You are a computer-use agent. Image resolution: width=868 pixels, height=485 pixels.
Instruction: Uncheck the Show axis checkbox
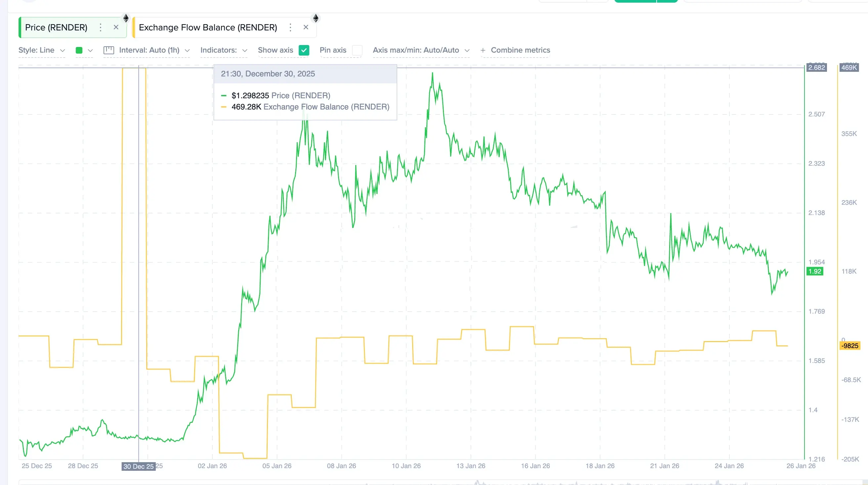(x=304, y=50)
